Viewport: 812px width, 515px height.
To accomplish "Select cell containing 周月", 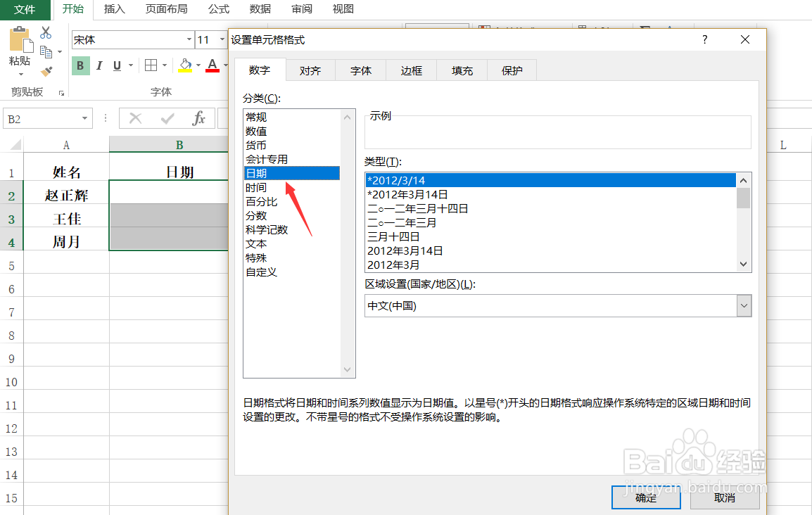I will pos(66,242).
